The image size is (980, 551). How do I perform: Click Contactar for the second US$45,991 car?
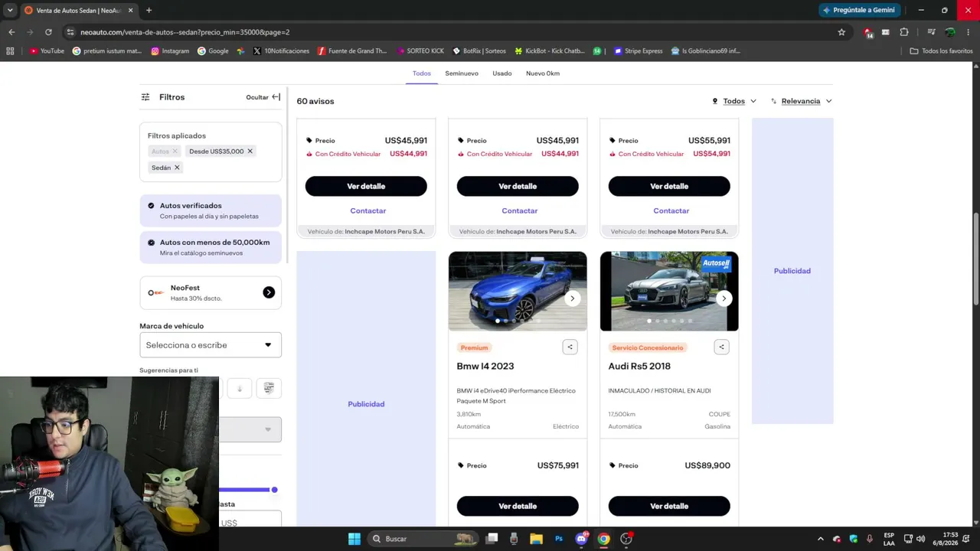[520, 210]
